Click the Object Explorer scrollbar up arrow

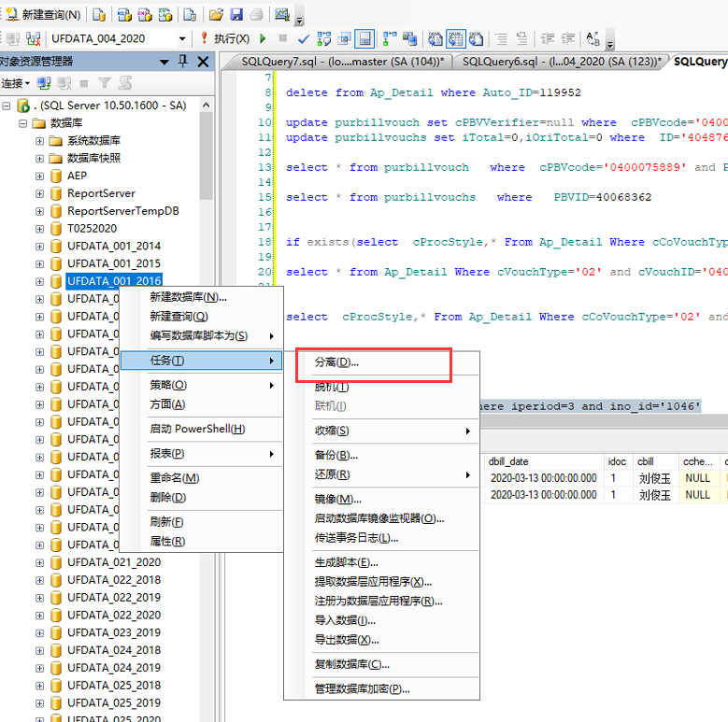tap(207, 106)
